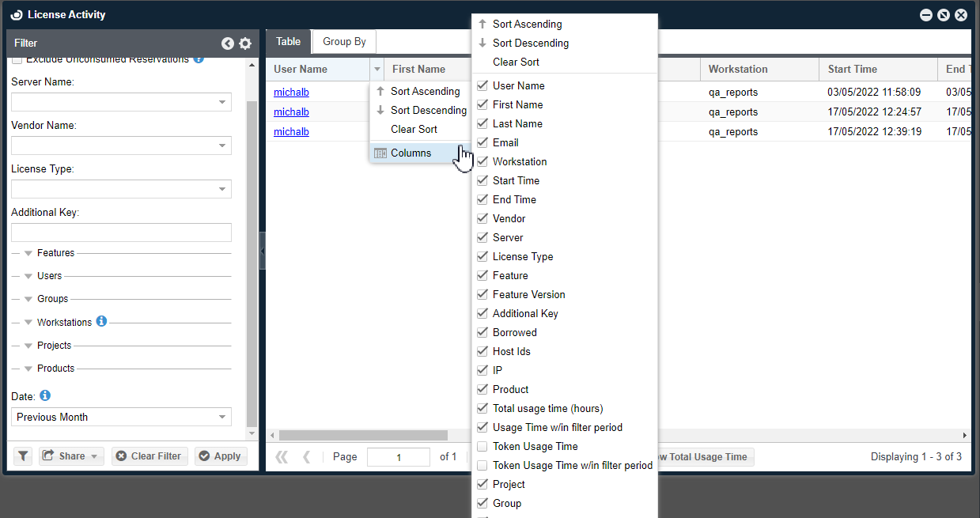Switch to the Group By tab

[344, 42]
